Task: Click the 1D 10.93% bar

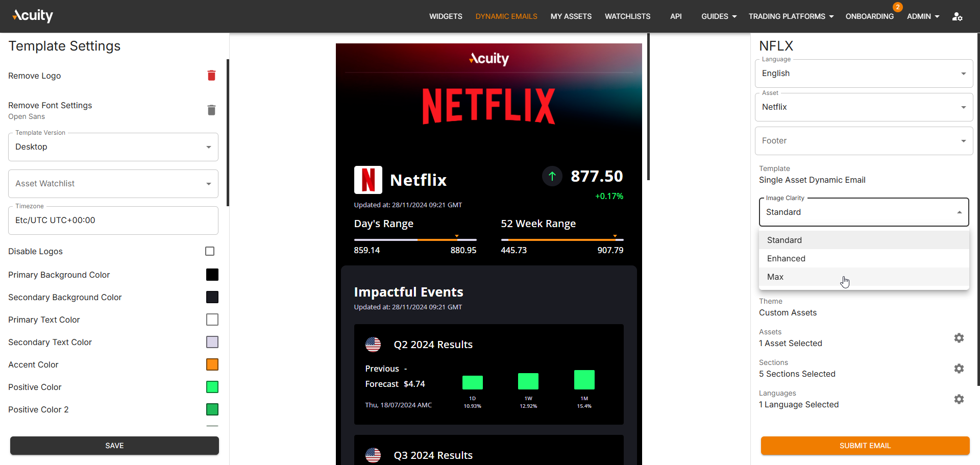Action: pos(473,382)
